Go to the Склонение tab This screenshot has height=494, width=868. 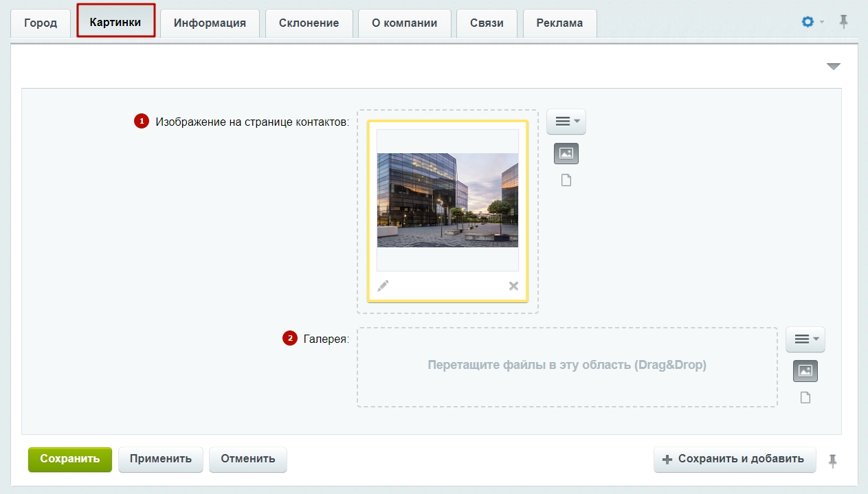click(x=309, y=23)
